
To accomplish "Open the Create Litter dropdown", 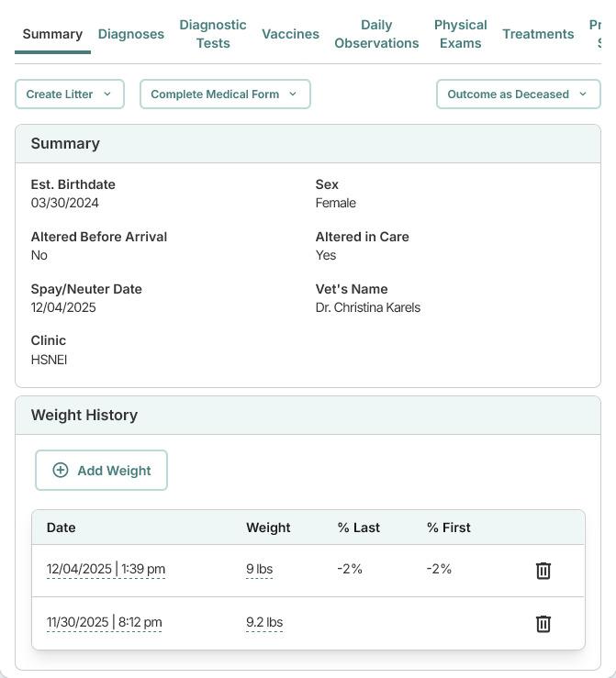I will click(x=70, y=94).
